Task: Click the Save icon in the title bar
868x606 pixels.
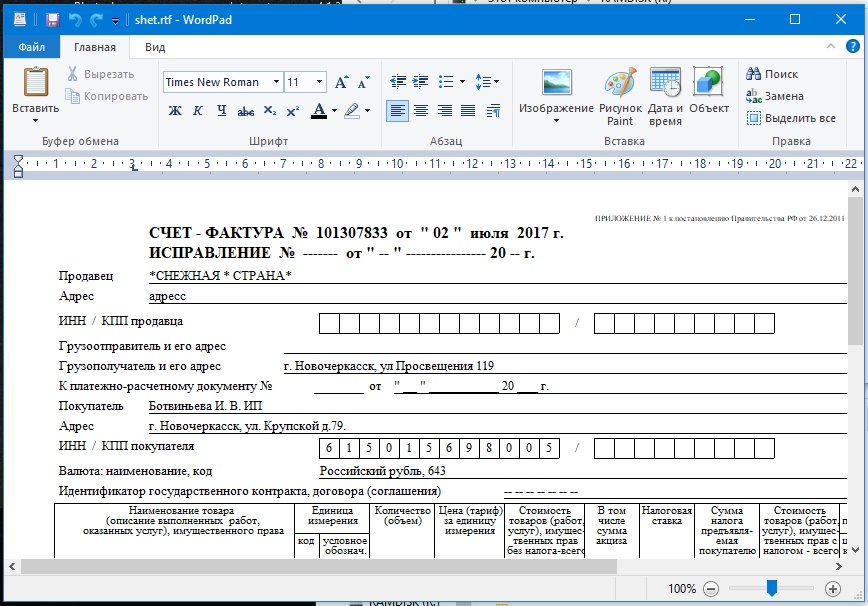Action: [x=52, y=20]
